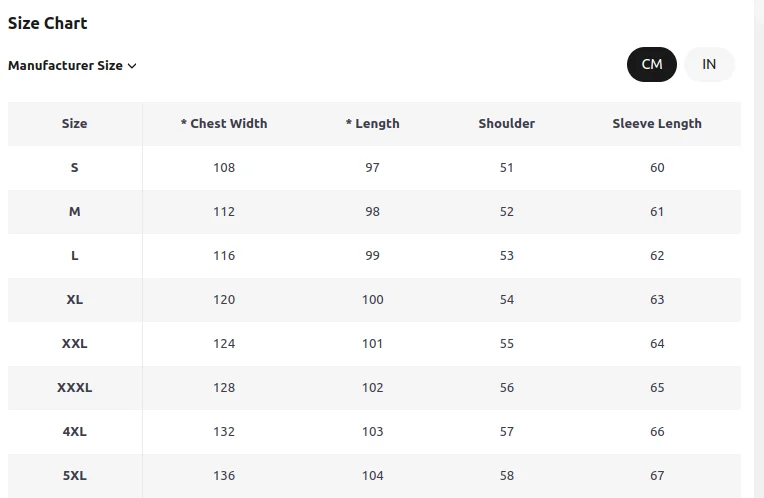Image resolution: width=764 pixels, height=498 pixels.
Task: Click the Size Chart heading
Action: point(47,23)
